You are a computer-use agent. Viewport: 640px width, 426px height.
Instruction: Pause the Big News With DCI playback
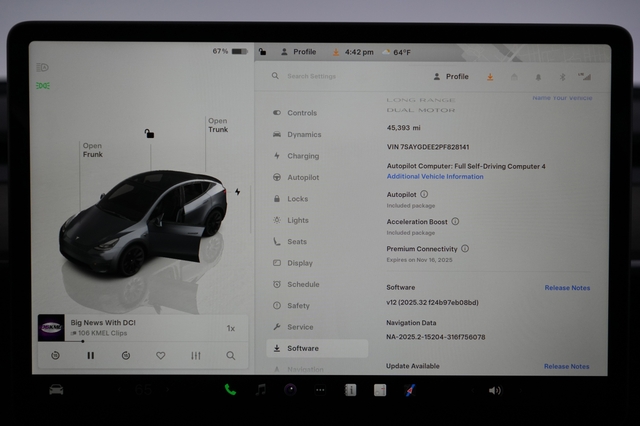click(x=91, y=356)
